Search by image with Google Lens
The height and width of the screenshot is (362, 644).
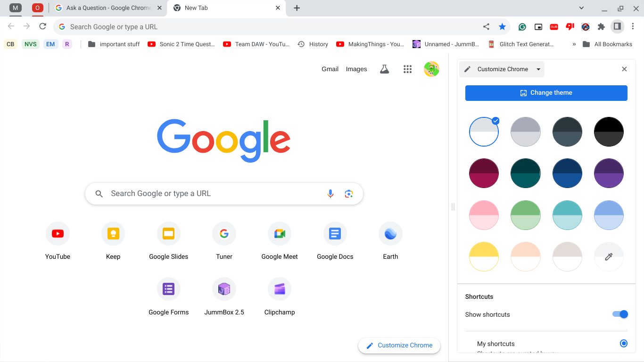click(349, 194)
